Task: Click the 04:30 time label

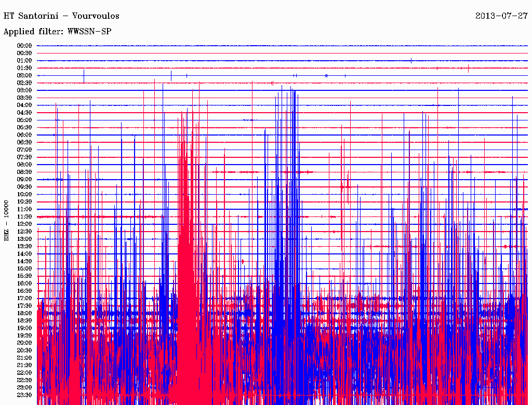Action: [24, 113]
